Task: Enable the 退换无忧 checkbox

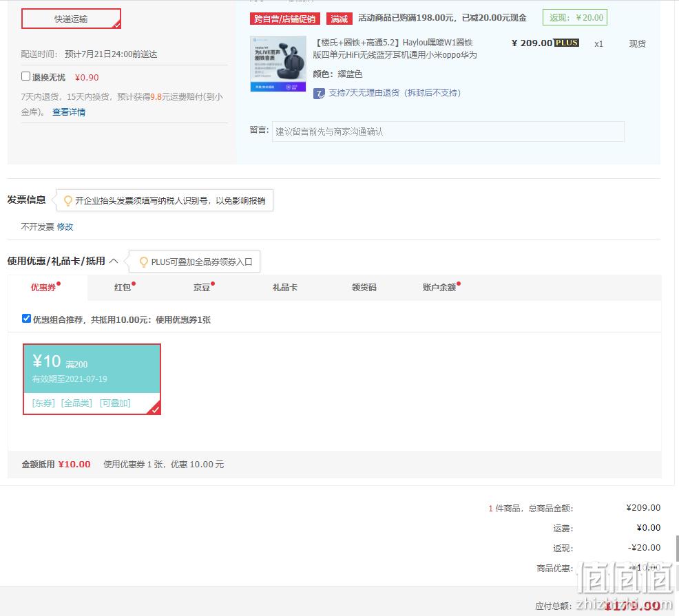Action: [26, 76]
